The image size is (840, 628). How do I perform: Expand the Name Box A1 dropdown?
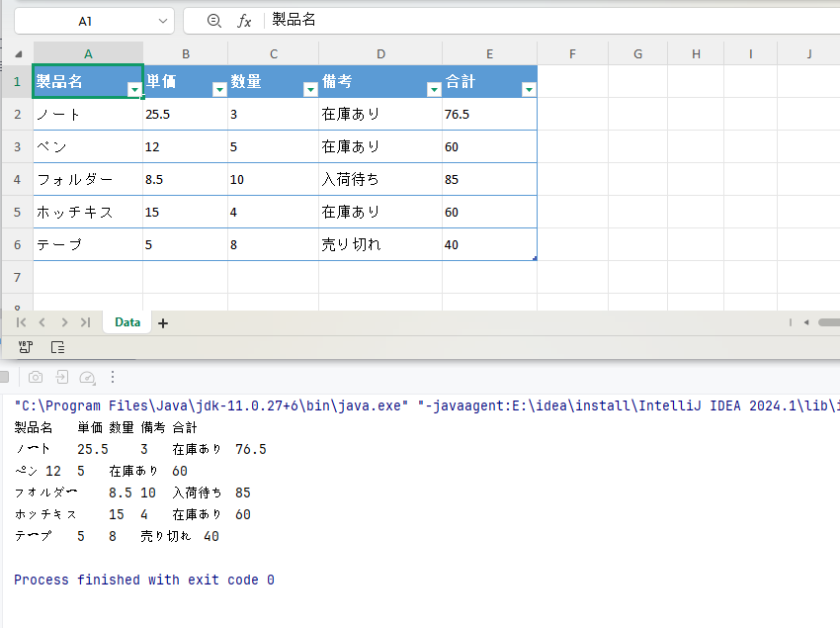163,21
